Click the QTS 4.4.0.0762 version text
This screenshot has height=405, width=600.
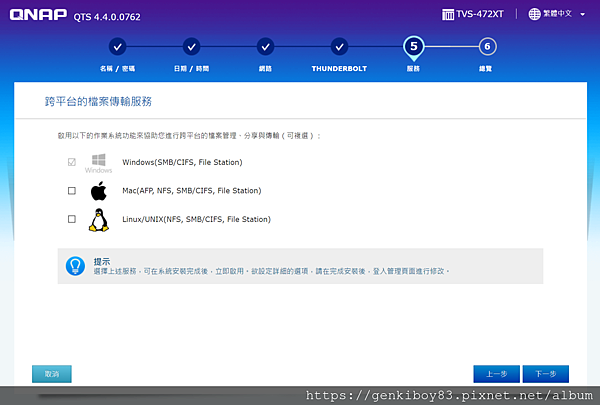(107, 17)
